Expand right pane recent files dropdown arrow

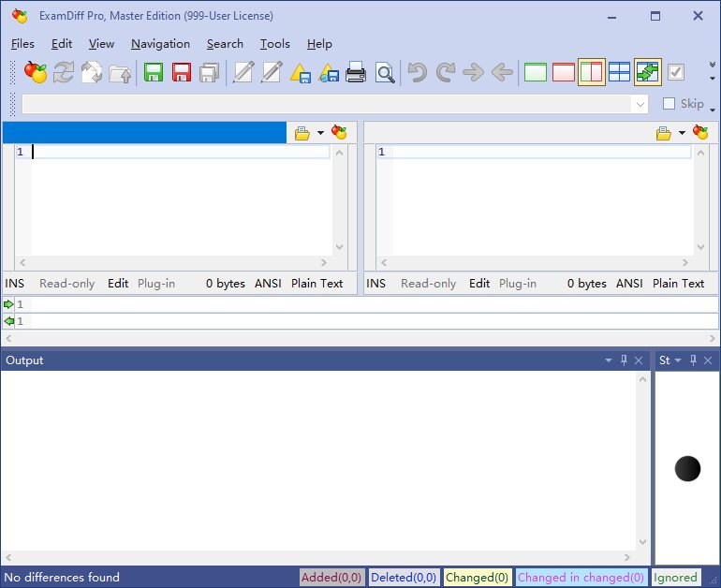tap(682, 133)
